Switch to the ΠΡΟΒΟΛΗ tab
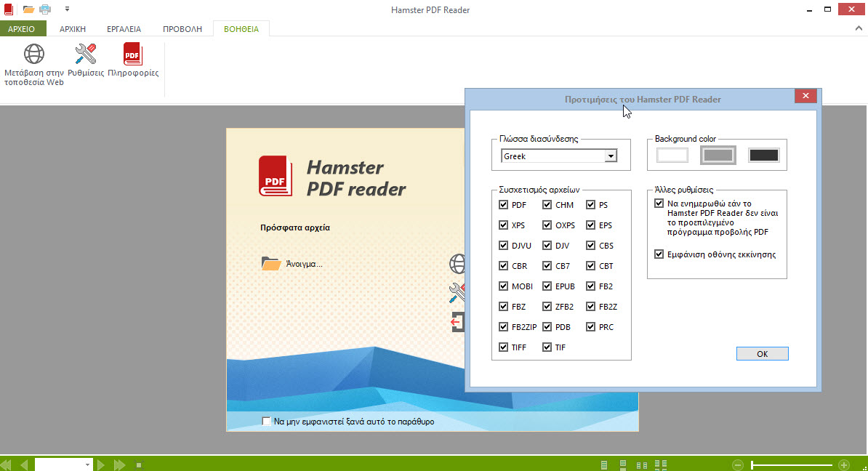This screenshot has height=471, width=868. [182, 29]
